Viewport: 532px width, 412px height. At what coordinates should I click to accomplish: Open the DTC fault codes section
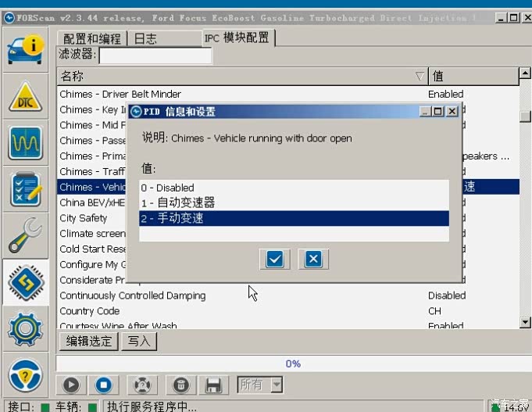click(x=25, y=95)
